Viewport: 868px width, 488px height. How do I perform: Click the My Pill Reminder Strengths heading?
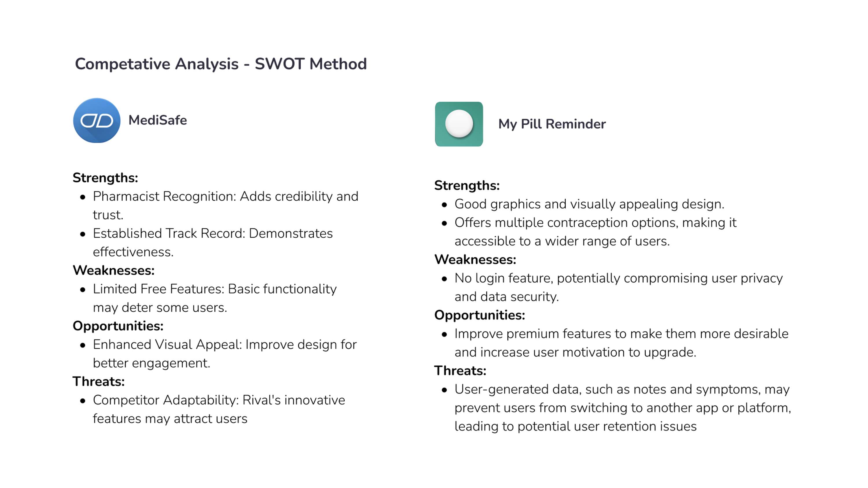(x=467, y=186)
